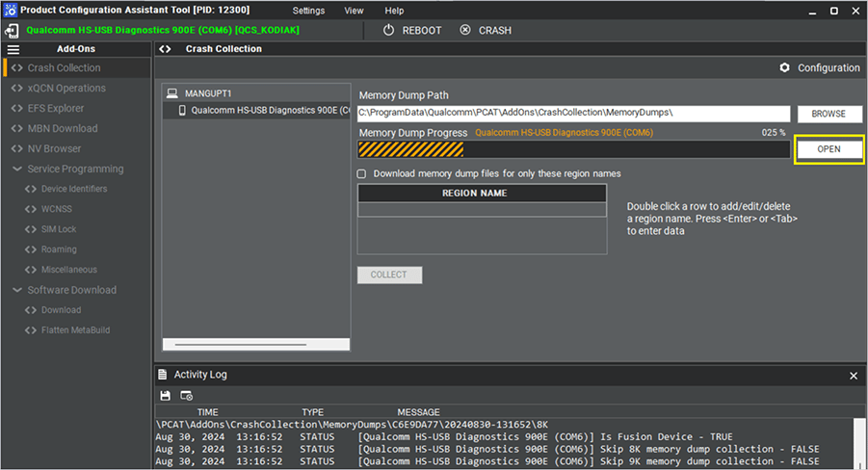Collapse the Service Programming section

click(17, 169)
